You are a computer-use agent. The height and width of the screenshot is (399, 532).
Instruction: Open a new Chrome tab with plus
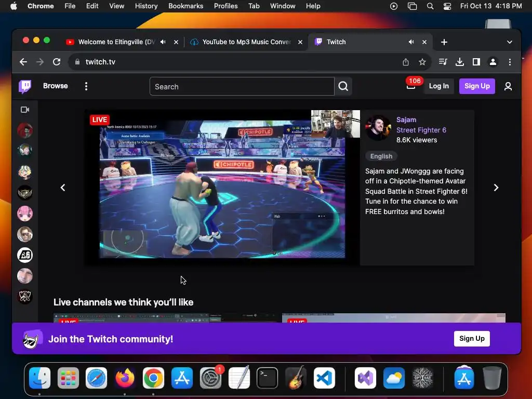[x=444, y=42]
